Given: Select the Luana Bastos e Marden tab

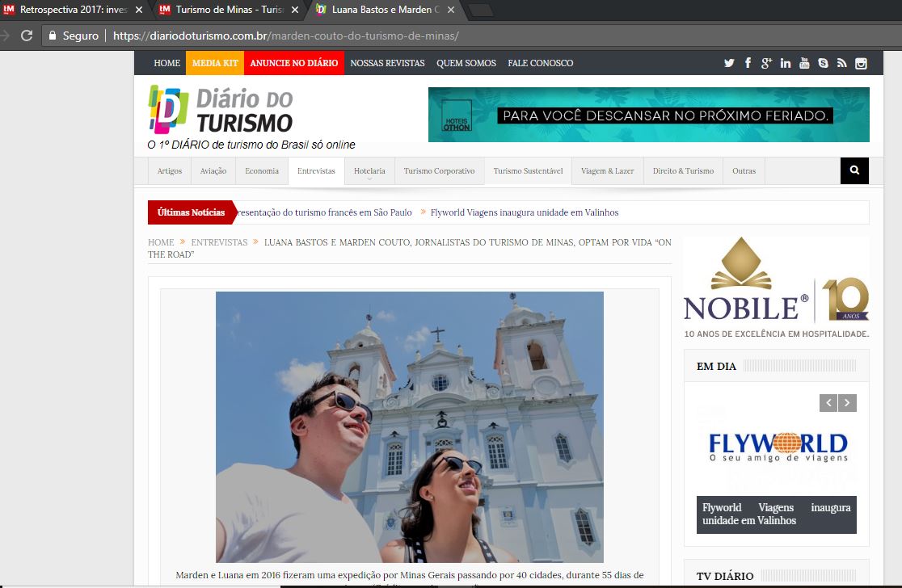Looking at the screenshot, I should [385, 10].
